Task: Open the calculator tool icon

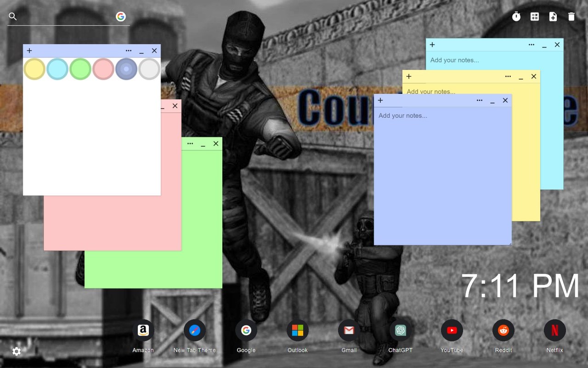Action: pyautogui.click(x=535, y=17)
